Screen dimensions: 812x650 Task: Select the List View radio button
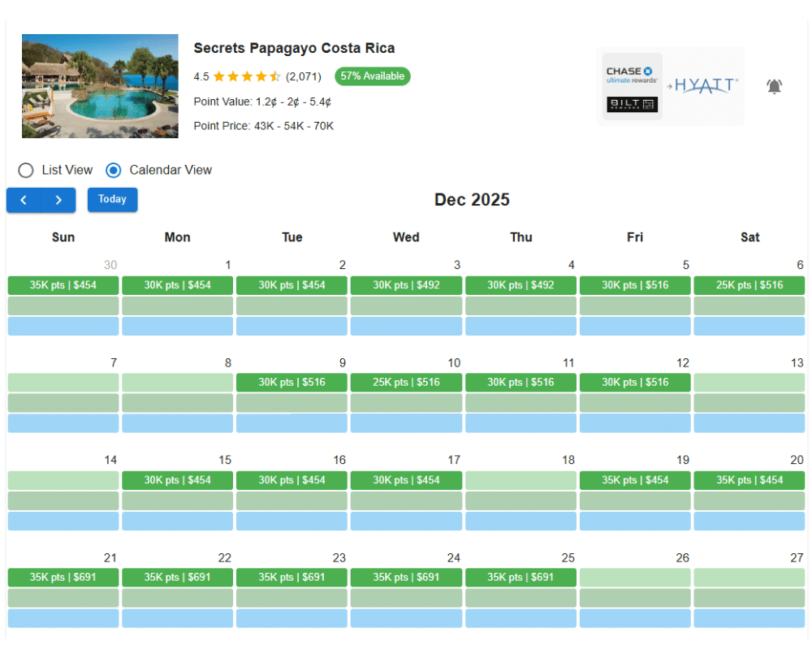click(x=26, y=170)
